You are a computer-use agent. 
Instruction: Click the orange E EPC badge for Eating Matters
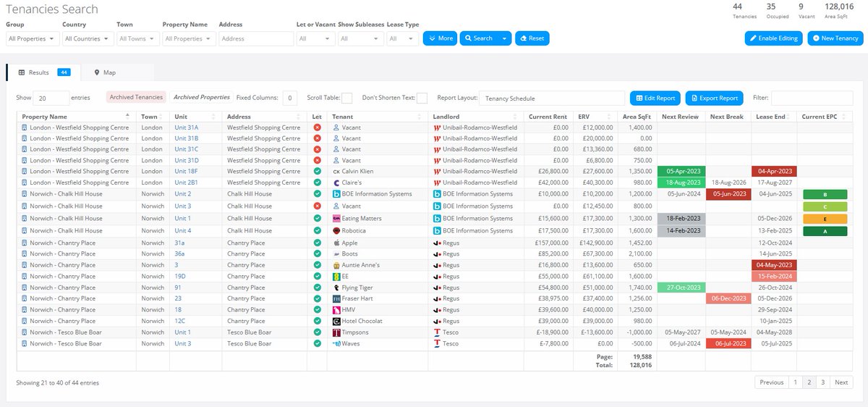pyautogui.click(x=825, y=218)
